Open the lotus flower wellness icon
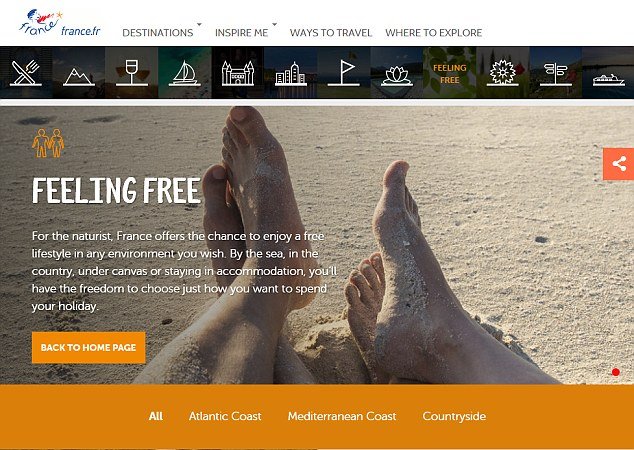The height and width of the screenshot is (450, 634). [397, 73]
